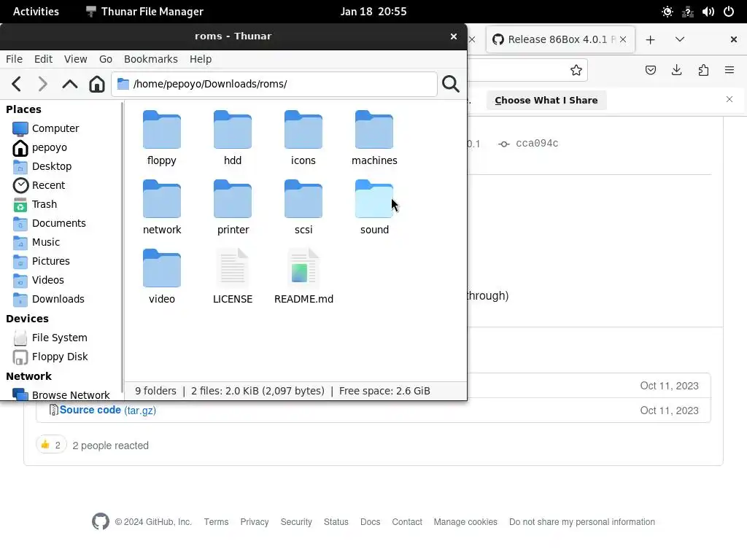Viewport: 747px width, 560px height.
Task: Open the File menu in Thunar
Action: tap(15, 59)
